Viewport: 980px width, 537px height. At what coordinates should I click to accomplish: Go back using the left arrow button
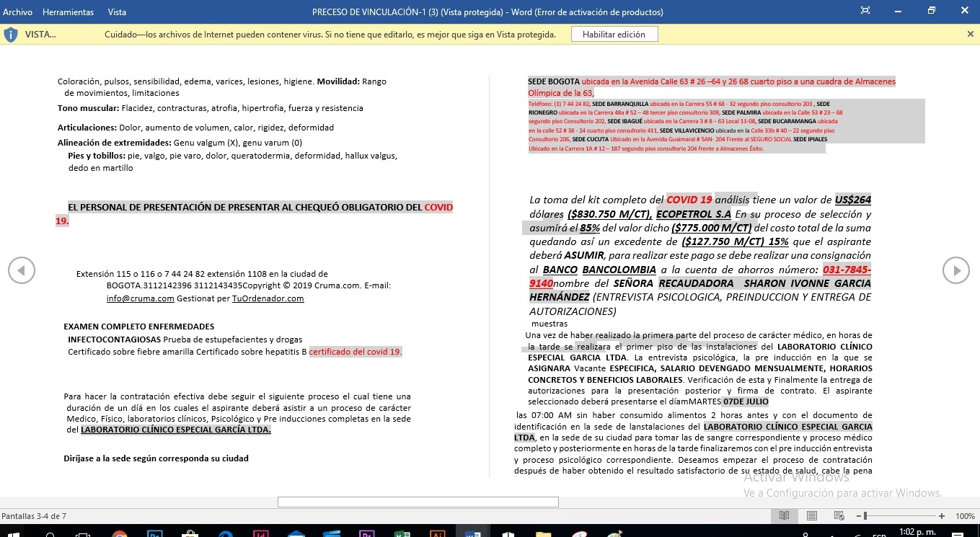click(x=22, y=270)
